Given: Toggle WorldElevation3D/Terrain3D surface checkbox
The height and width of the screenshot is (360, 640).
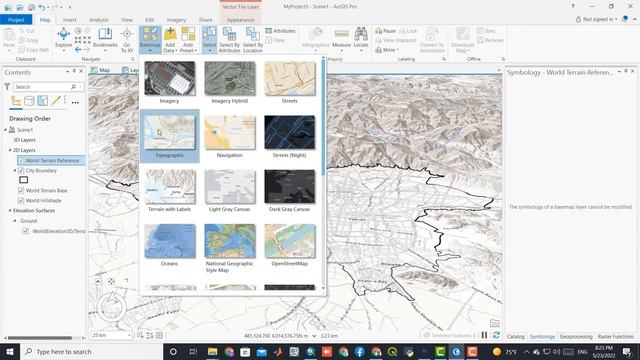Looking at the screenshot, I should (x=26, y=231).
